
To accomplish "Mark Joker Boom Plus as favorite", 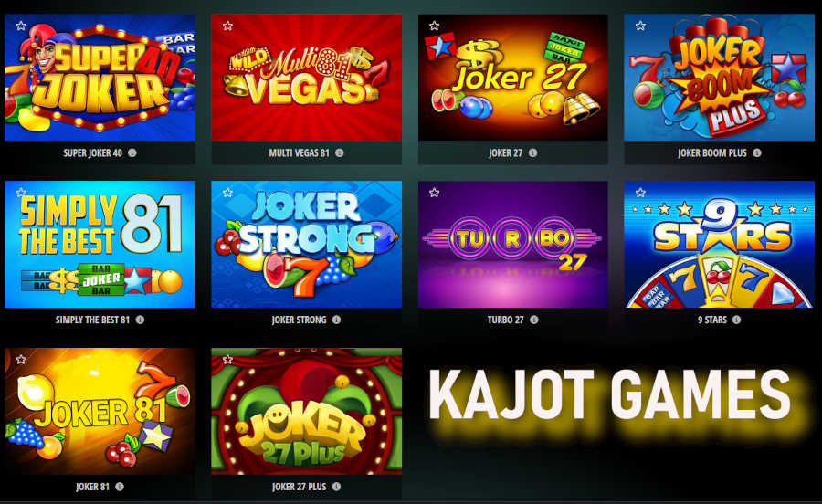I will coord(640,26).
